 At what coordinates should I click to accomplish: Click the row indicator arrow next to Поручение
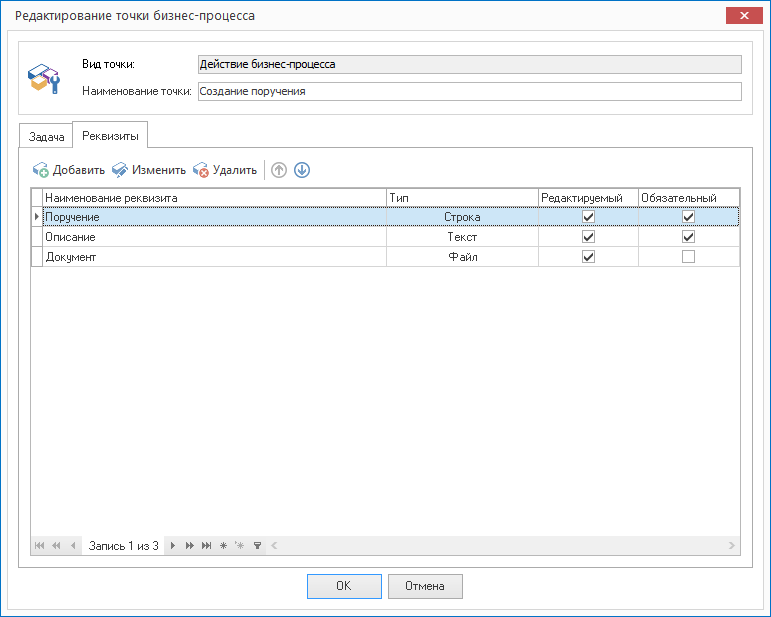pos(37,217)
